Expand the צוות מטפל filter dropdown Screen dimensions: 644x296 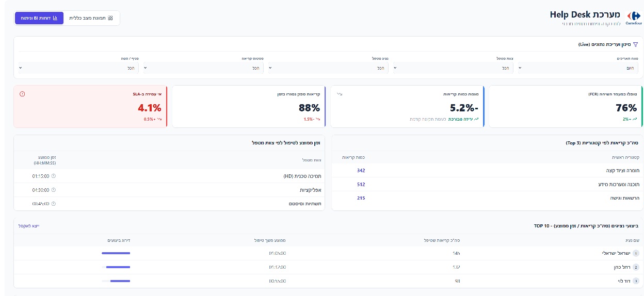455,68
